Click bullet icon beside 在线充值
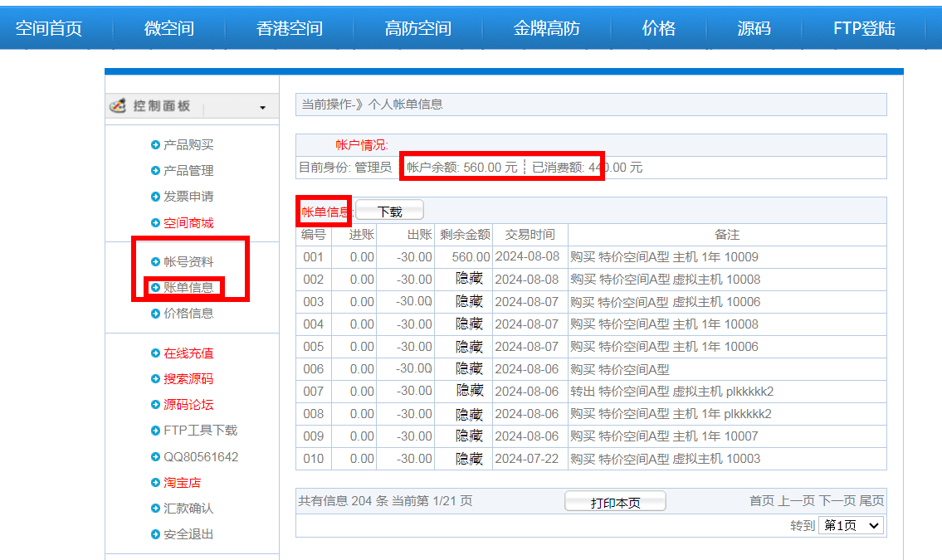The image size is (942, 560). (x=155, y=353)
